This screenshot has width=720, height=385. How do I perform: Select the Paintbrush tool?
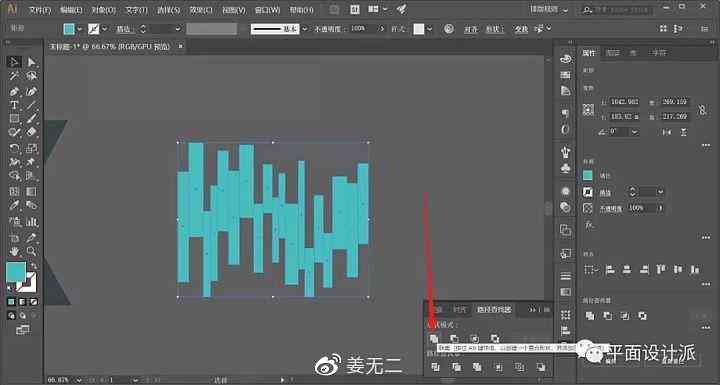[x=31, y=119]
